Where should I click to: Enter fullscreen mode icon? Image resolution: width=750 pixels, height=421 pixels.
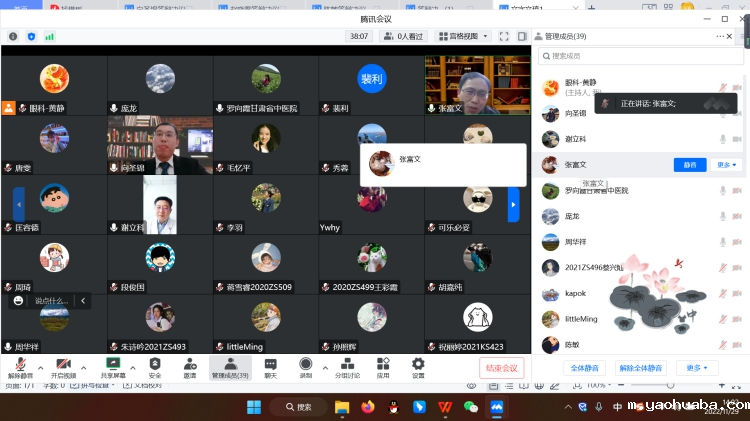tap(504, 36)
